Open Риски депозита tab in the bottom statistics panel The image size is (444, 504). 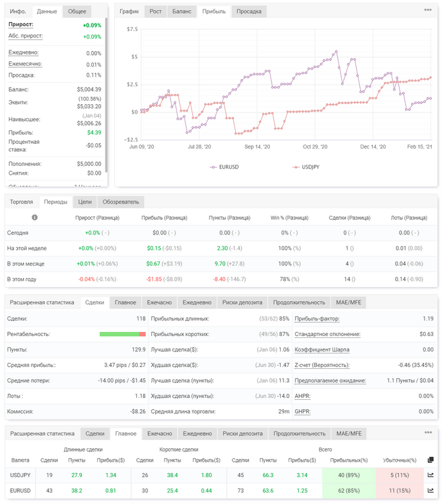(x=242, y=433)
